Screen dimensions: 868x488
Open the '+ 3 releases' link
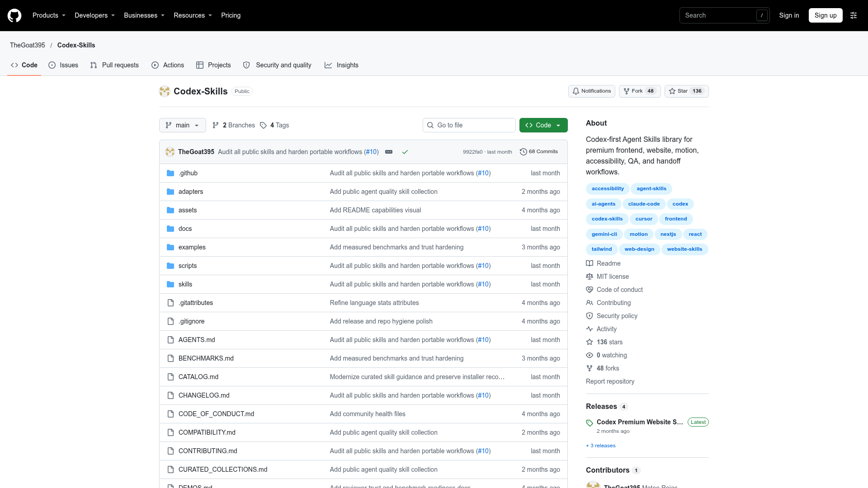(x=600, y=446)
